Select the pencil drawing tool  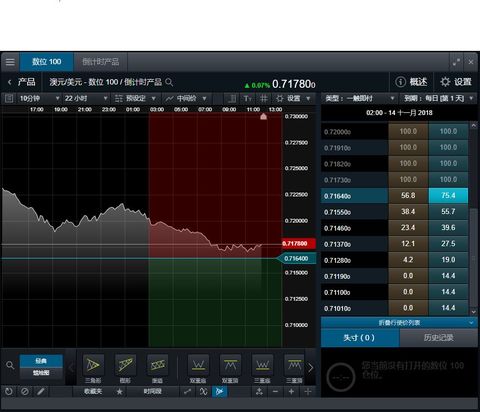(x=41, y=391)
